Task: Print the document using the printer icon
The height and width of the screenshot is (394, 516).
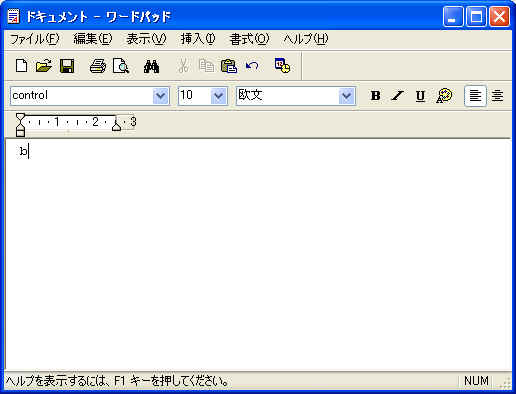Action: tap(98, 66)
